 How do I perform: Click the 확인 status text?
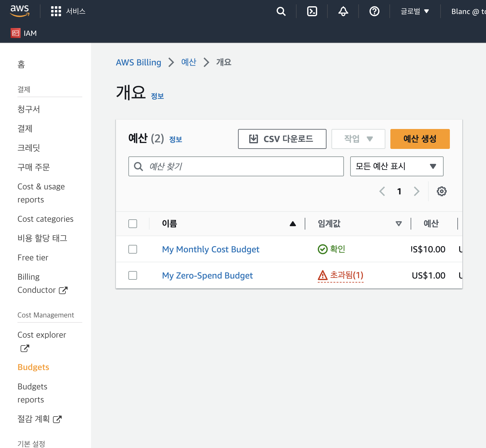(338, 249)
